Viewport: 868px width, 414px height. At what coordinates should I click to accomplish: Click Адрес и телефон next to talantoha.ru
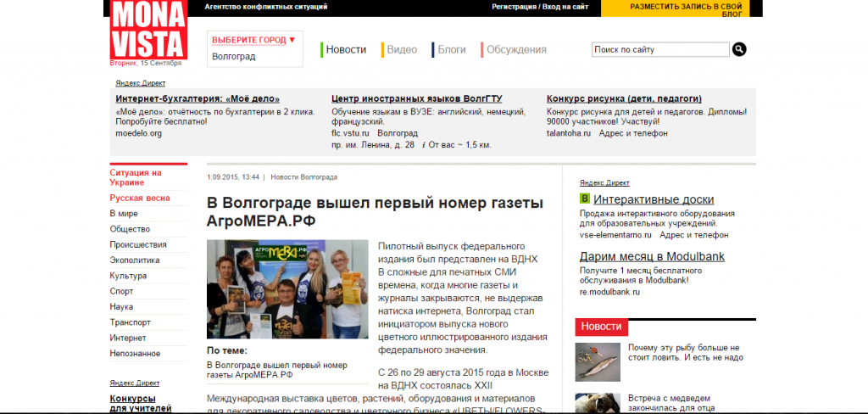click(x=633, y=133)
